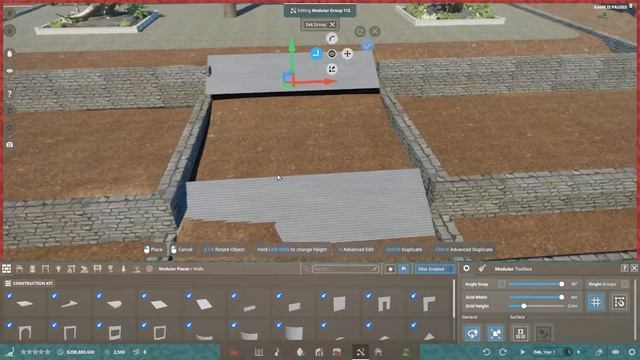Resume the game with play button

click(522, 352)
